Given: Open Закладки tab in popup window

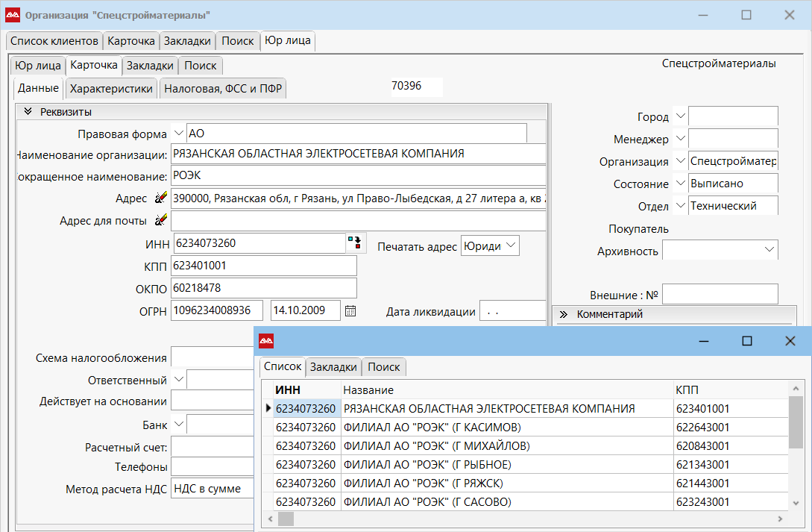Looking at the screenshot, I should tap(333, 367).
